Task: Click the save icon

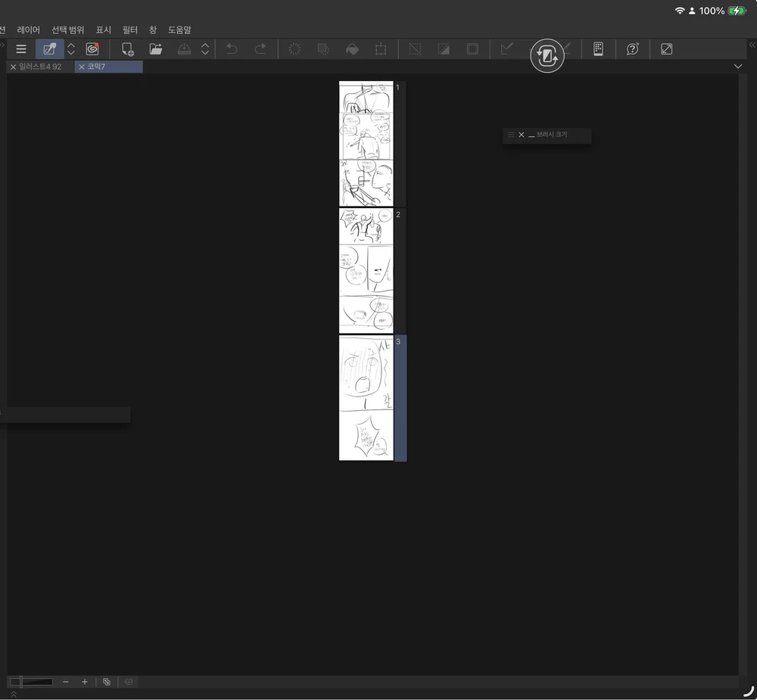Action: 185,48
